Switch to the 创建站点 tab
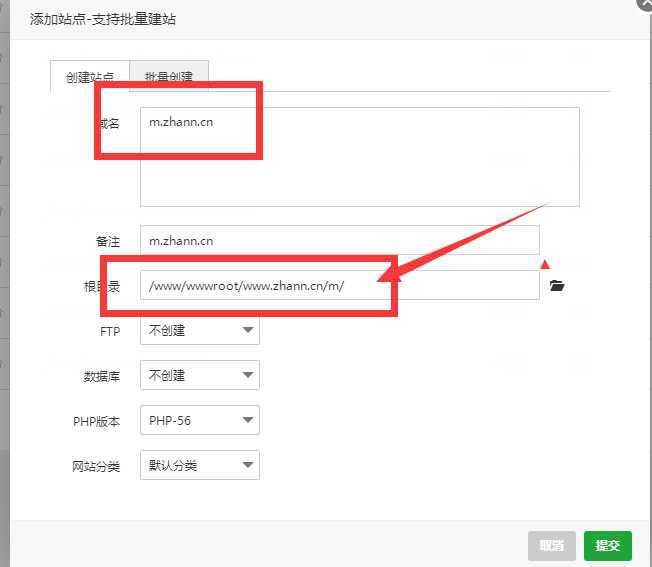The image size is (652, 567). pyautogui.click(x=90, y=76)
